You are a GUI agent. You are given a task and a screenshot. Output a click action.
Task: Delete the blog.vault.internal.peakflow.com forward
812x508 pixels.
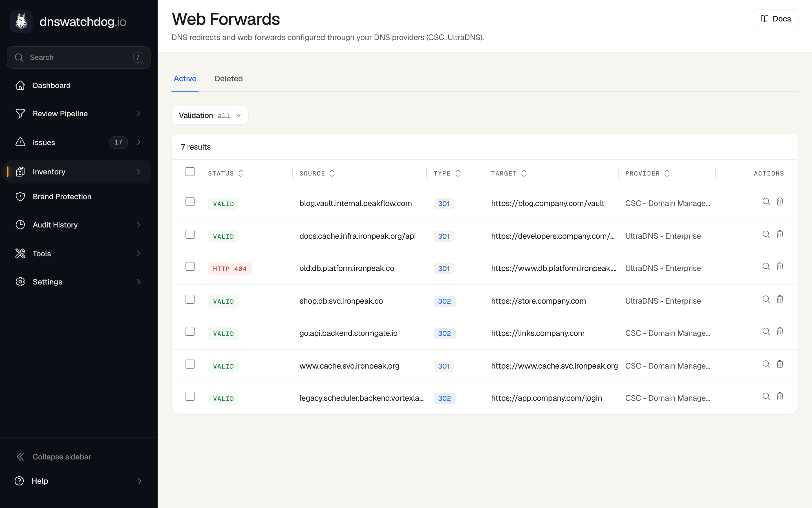click(780, 202)
